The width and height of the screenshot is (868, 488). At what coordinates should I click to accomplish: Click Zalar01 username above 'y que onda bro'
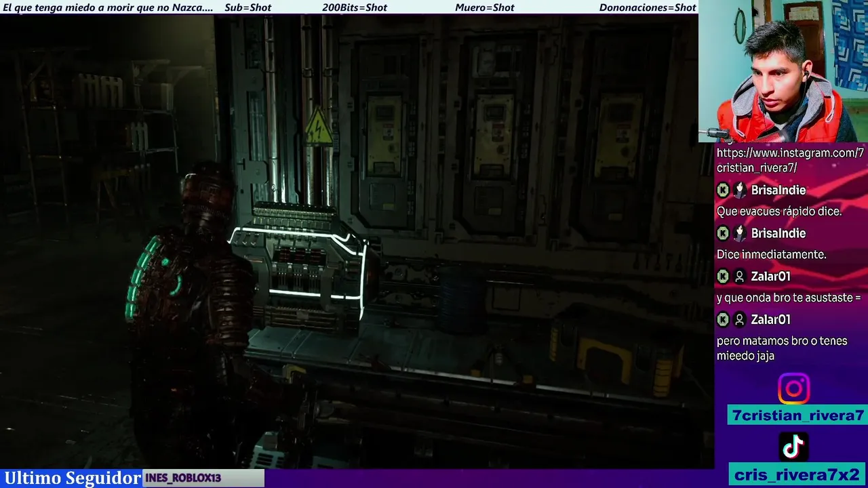pos(770,277)
